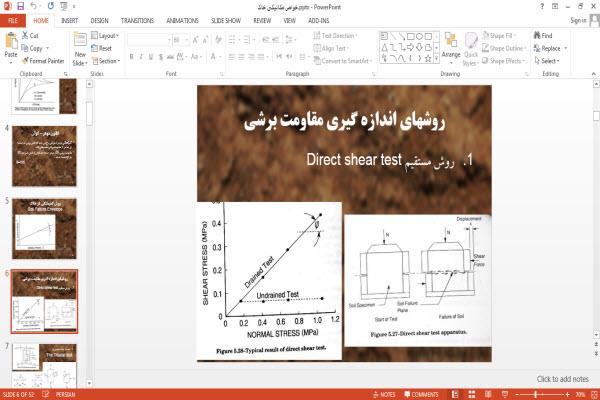Screen dimensions: 600x400
Task: Select the star shape in Drawing gallery
Action: click(428, 58)
